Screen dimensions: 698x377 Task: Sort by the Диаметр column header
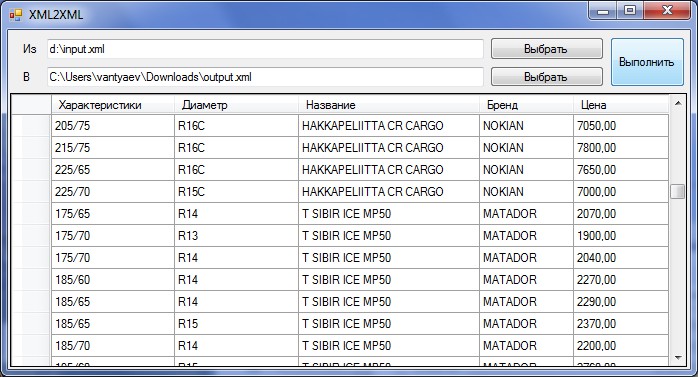click(x=236, y=105)
